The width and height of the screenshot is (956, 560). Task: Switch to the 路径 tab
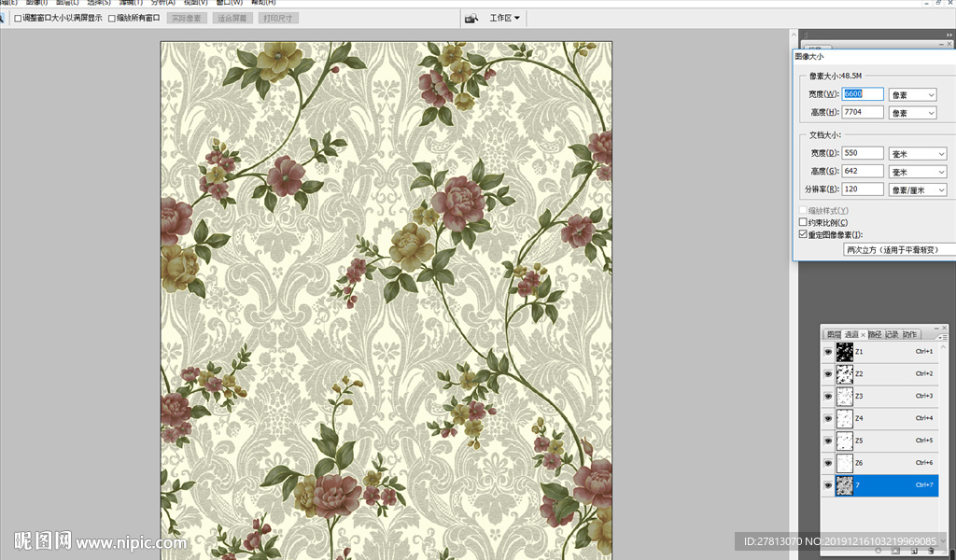[x=875, y=334]
